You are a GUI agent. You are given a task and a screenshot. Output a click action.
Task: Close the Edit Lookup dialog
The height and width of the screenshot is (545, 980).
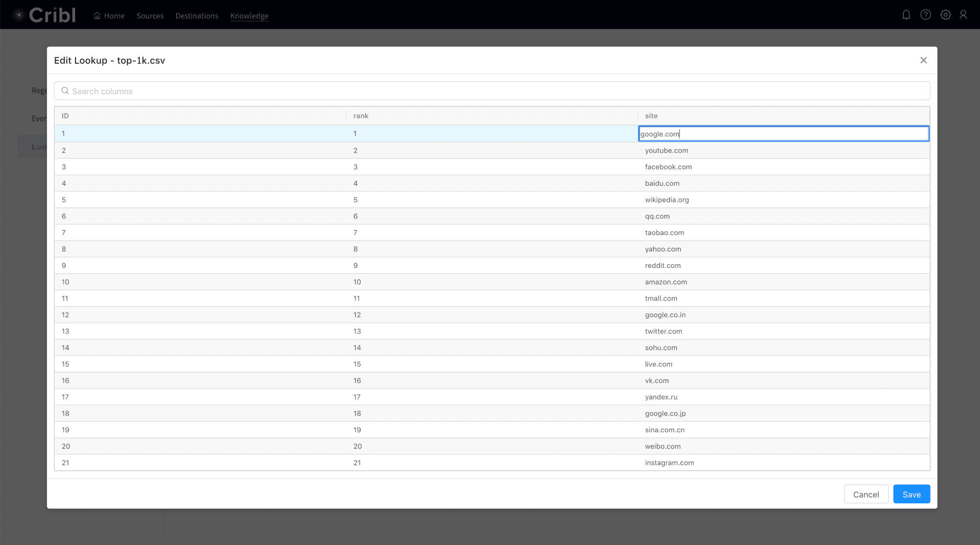(x=923, y=60)
